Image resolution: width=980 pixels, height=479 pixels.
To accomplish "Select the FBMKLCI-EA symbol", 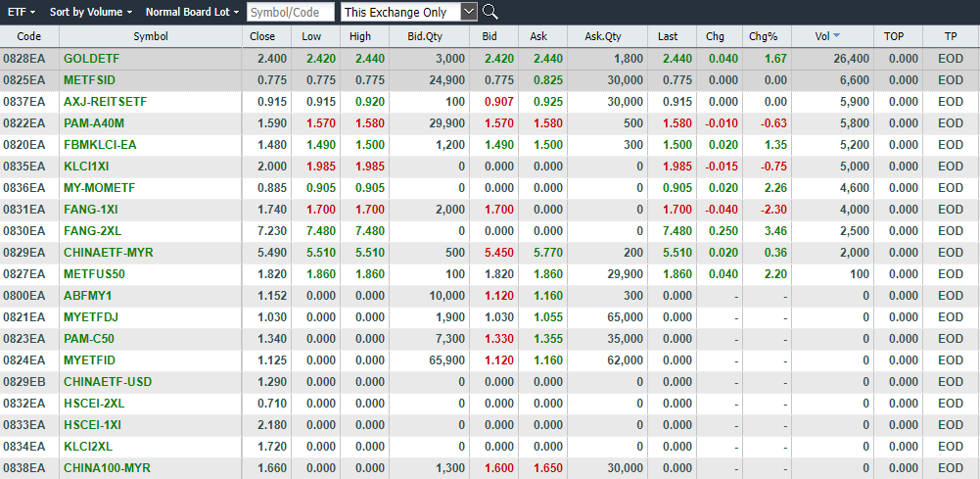I will click(x=100, y=145).
